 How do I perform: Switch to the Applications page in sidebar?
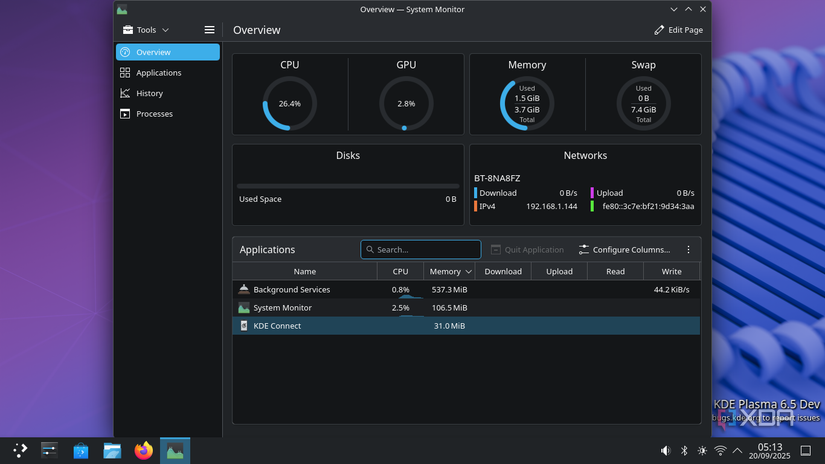tap(168, 73)
